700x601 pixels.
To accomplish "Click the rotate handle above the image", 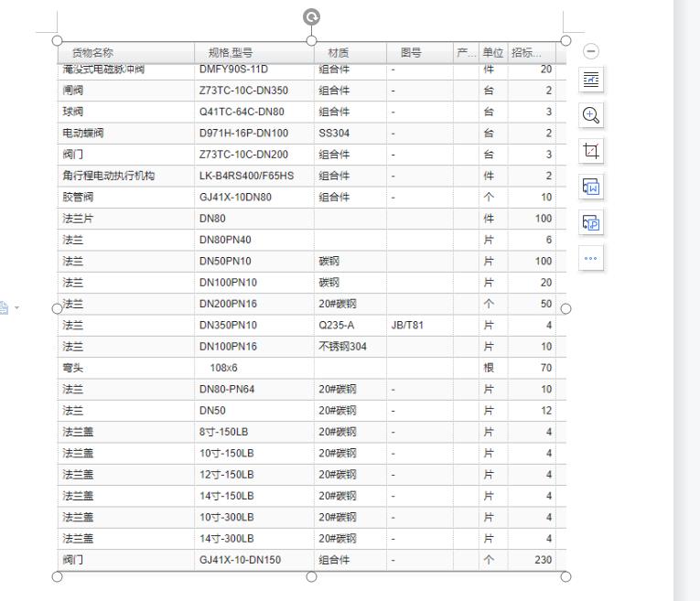I will point(311,17).
